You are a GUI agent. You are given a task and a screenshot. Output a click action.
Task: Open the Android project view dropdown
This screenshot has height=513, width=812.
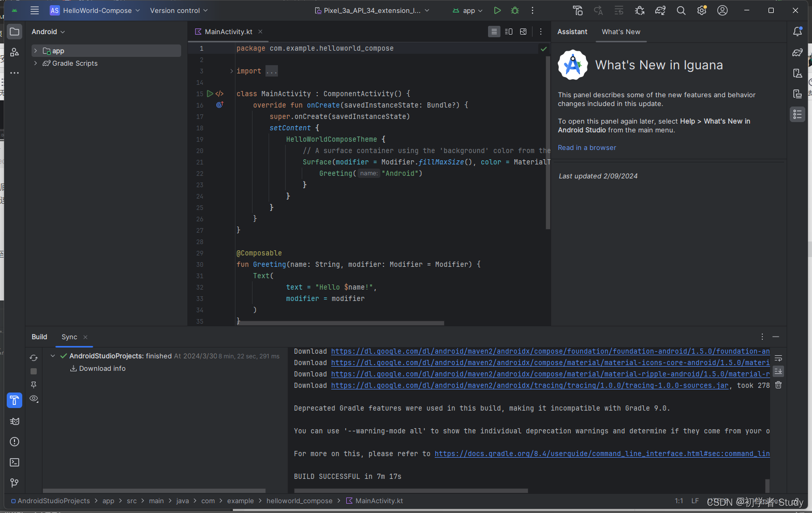click(x=48, y=32)
